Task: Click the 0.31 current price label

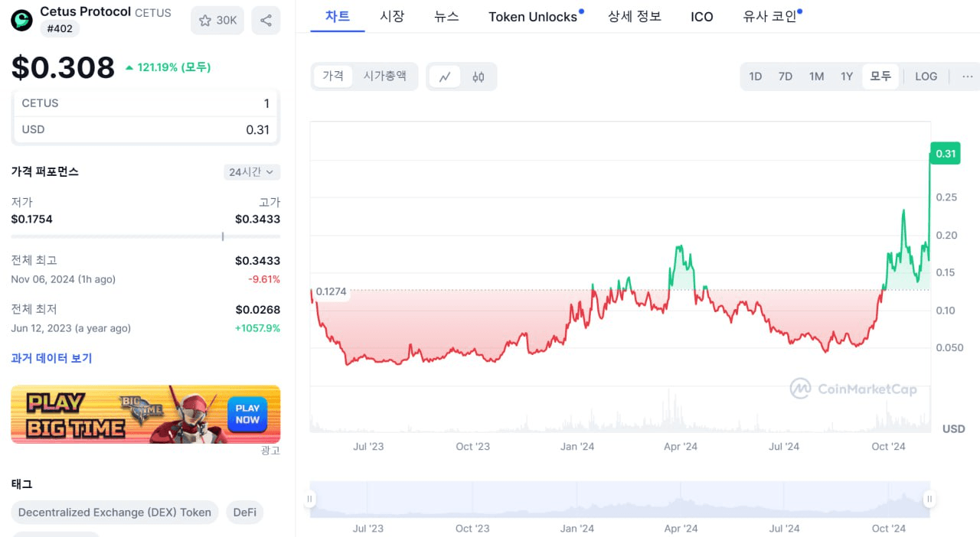Action: 946,154
